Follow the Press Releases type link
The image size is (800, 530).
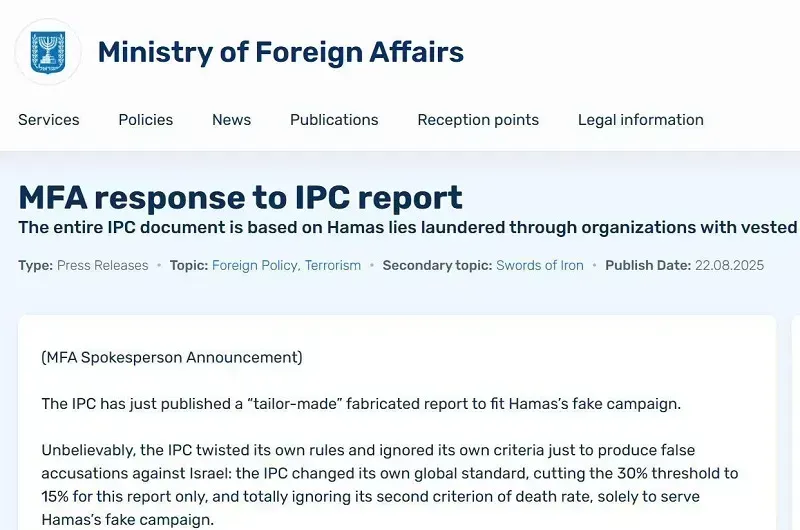point(103,265)
